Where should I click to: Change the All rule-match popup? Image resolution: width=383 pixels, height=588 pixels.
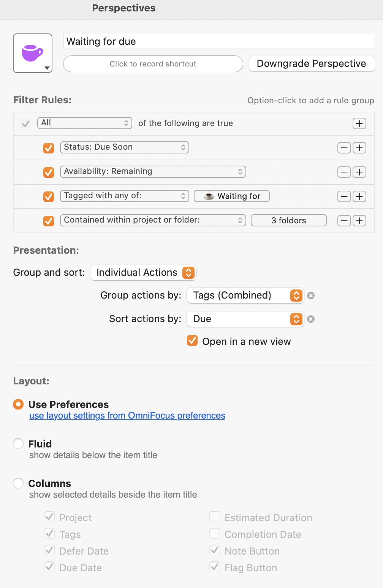point(84,123)
